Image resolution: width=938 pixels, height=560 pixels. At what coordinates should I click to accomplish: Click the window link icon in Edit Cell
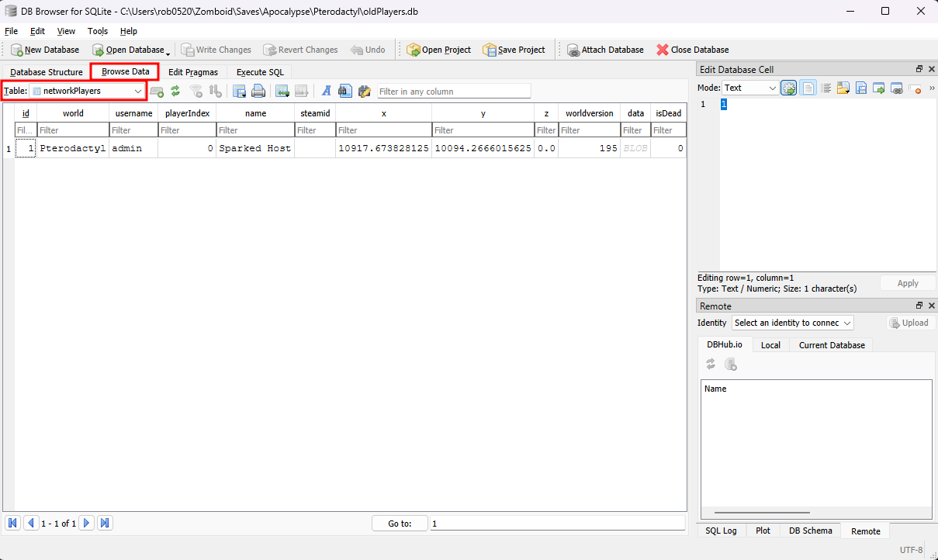897,88
